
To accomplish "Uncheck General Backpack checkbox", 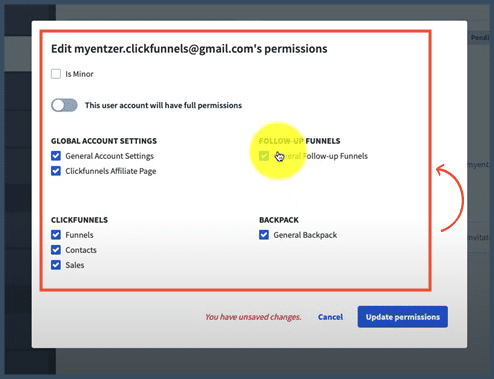I will tap(264, 235).
